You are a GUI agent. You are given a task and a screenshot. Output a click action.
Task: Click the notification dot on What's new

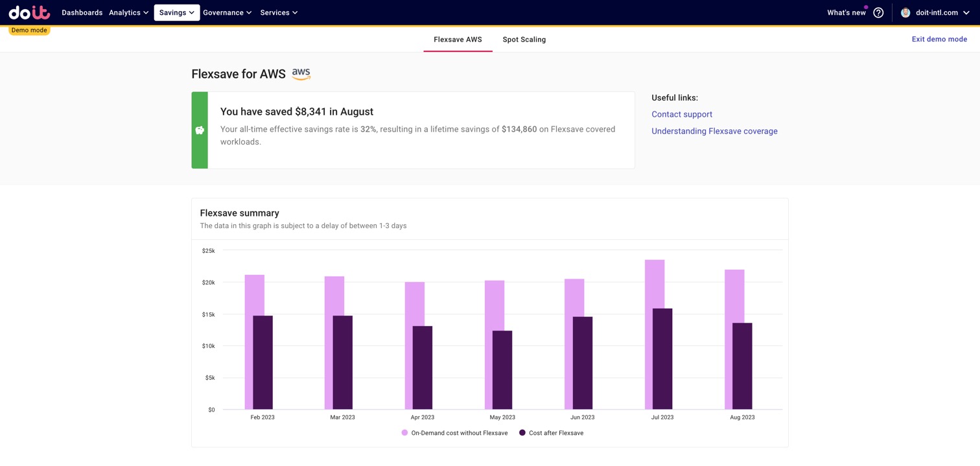(x=865, y=6)
